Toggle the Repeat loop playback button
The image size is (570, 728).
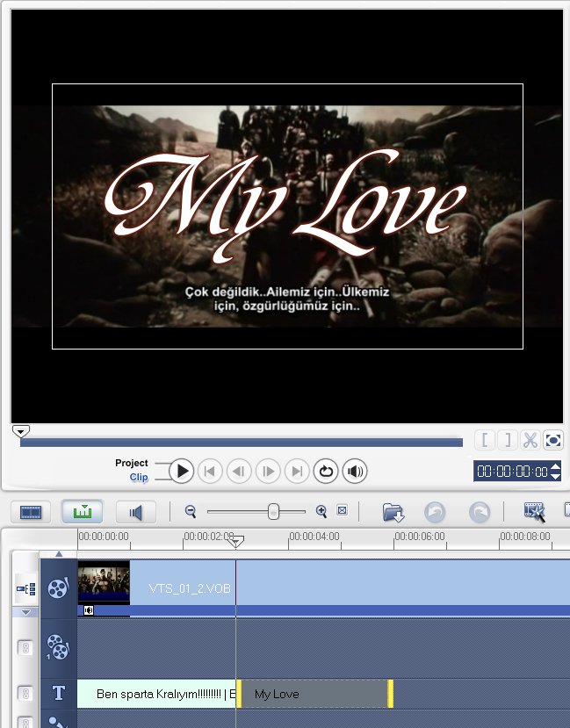pyautogui.click(x=326, y=472)
